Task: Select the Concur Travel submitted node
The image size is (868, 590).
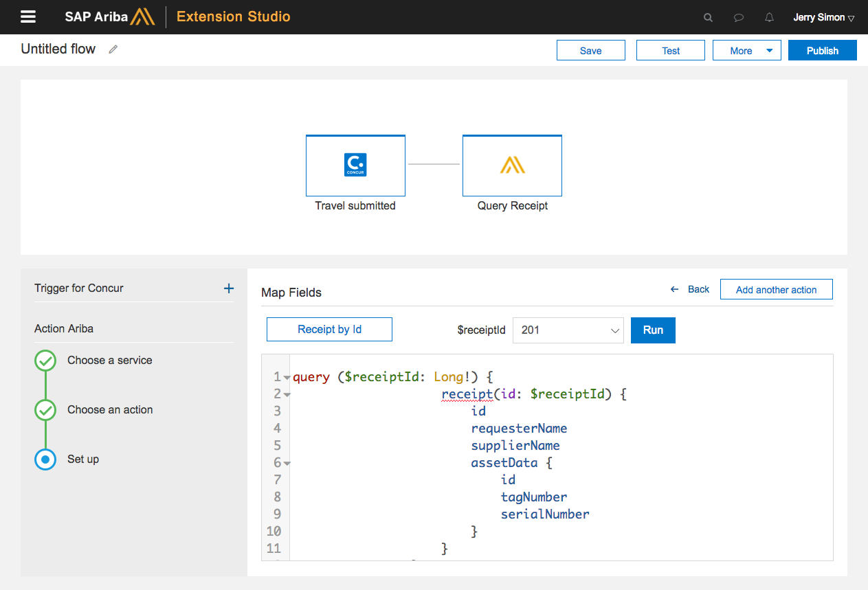Action: coord(355,166)
